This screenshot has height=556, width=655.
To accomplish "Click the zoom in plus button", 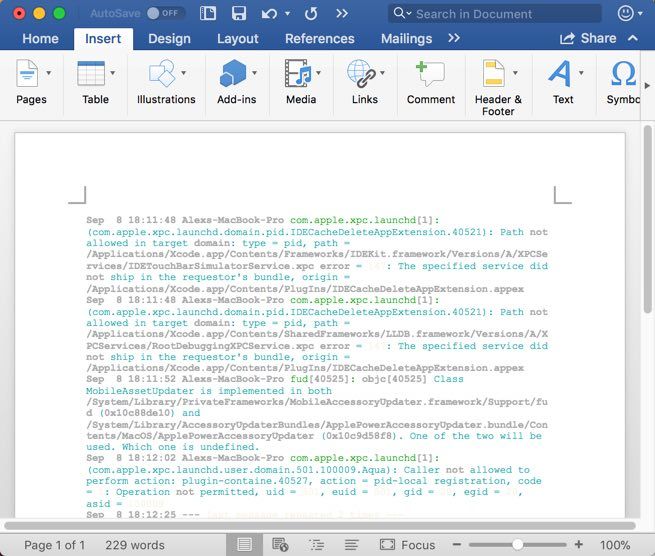I will 579,544.
